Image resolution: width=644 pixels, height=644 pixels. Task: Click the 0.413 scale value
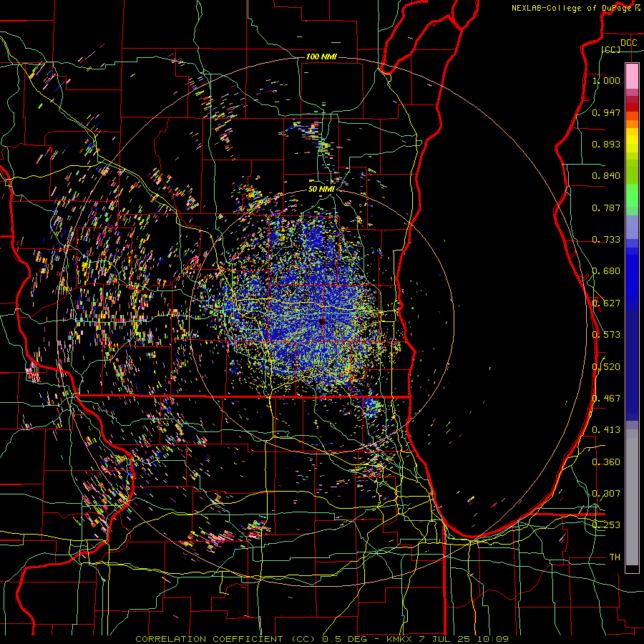pos(606,430)
